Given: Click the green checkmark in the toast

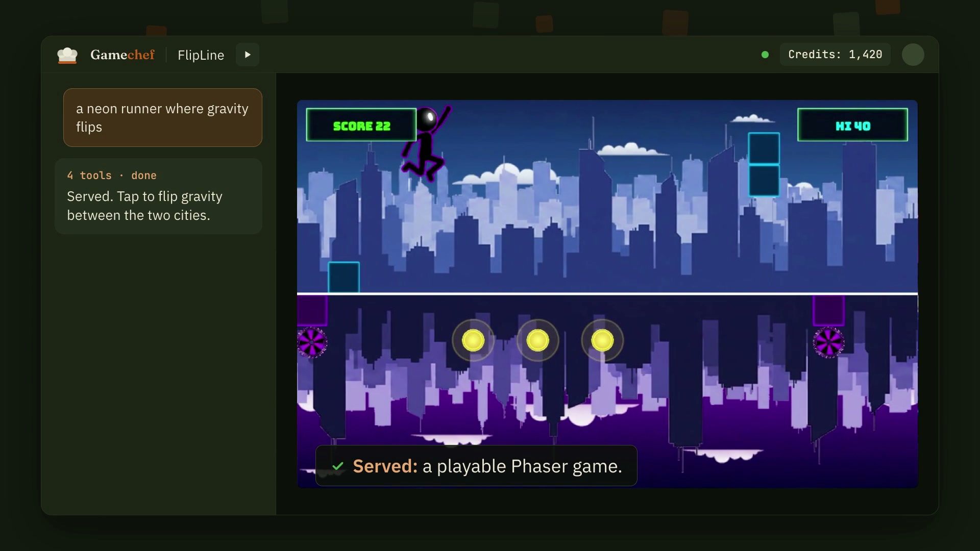Looking at the screenshot, I should tap(338, 466).
